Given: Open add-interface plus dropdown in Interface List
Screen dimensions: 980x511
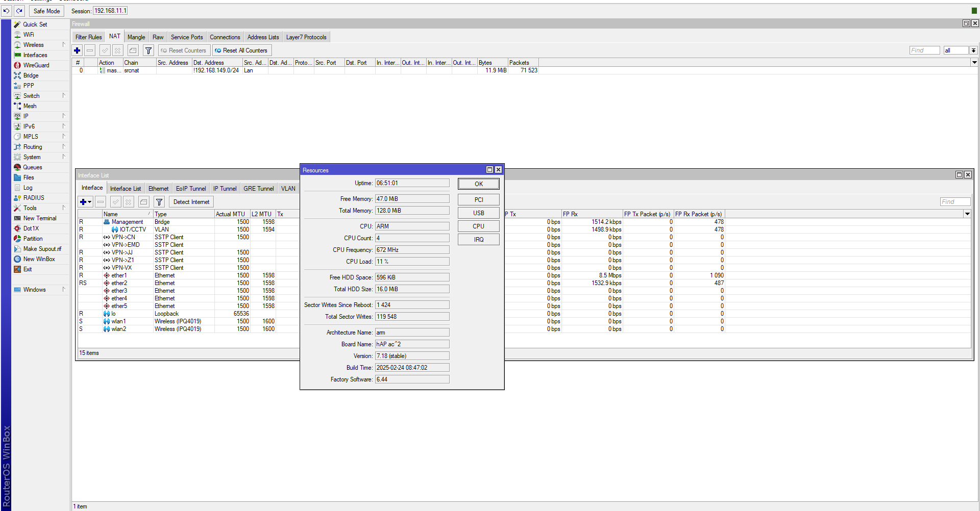Looking at the screenshot, I should point(86,202).
